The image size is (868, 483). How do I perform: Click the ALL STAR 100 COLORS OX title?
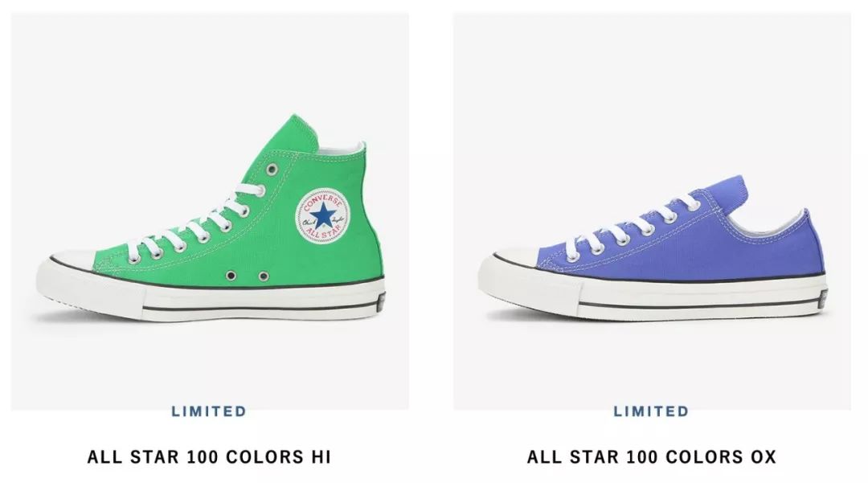pyautogui.click(x=652, y=457)
